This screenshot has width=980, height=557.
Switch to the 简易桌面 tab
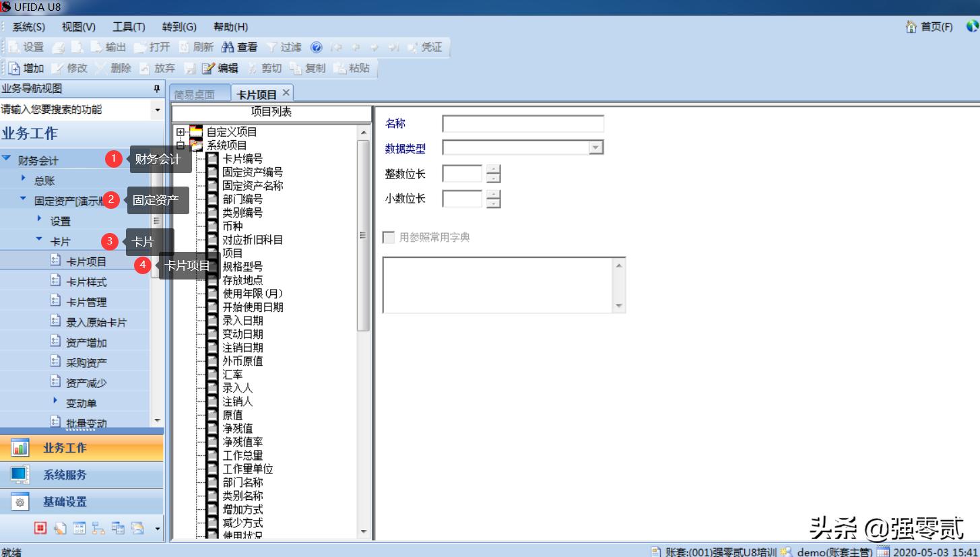tap(199, 94)
